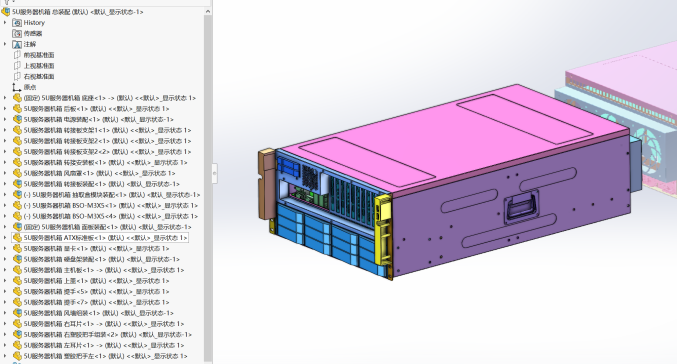This screenshot has width=677, height=364.
Task: Click the part icon of BSO-M3X5<4>
Action: coord(17,216)
